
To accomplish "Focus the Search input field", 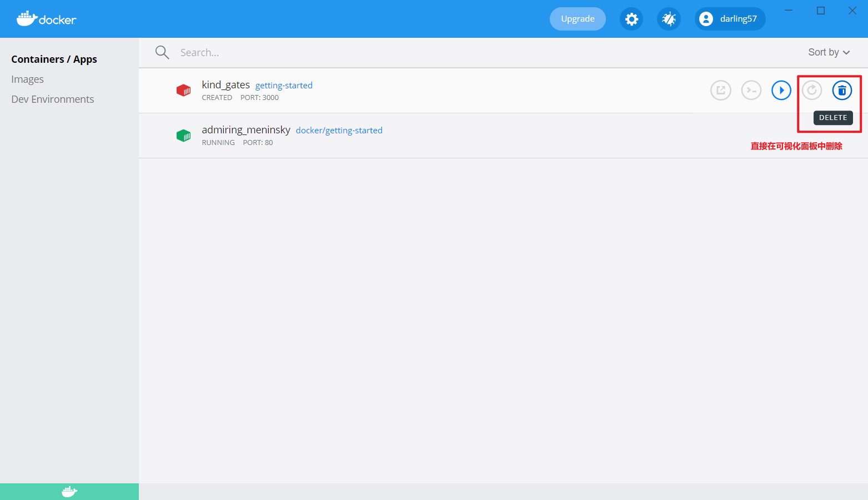I will click(x=478, y=52).
